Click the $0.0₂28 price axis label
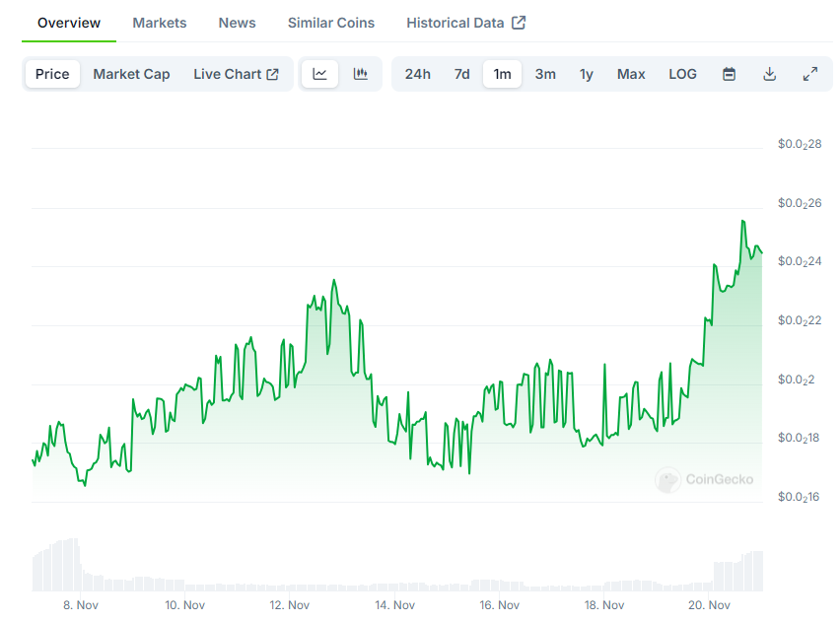 click(x=800, y=144)
